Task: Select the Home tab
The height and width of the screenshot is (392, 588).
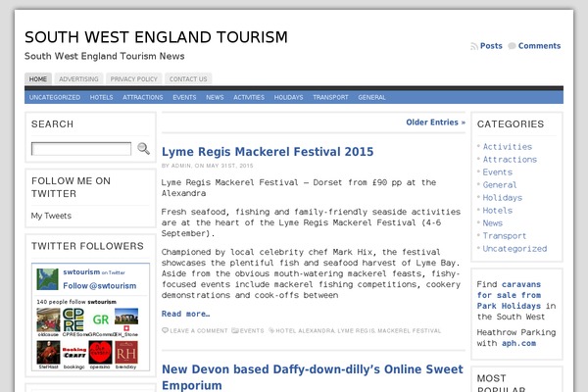Action: click(x=38, y=79)
